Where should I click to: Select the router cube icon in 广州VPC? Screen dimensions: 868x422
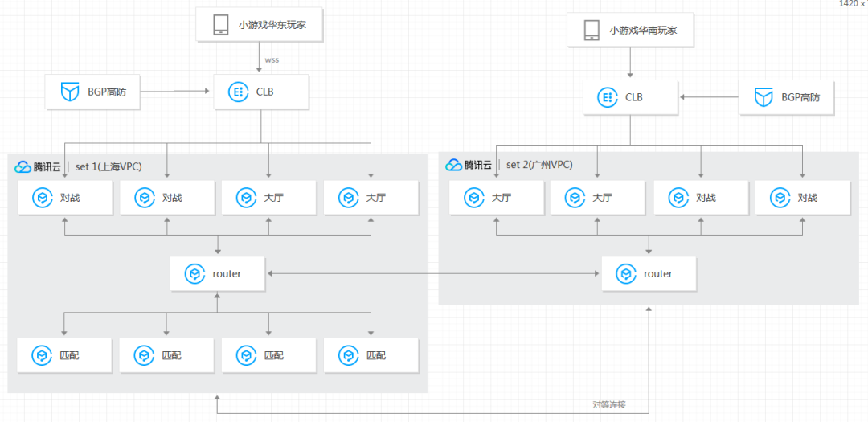(x=625, y=274)
